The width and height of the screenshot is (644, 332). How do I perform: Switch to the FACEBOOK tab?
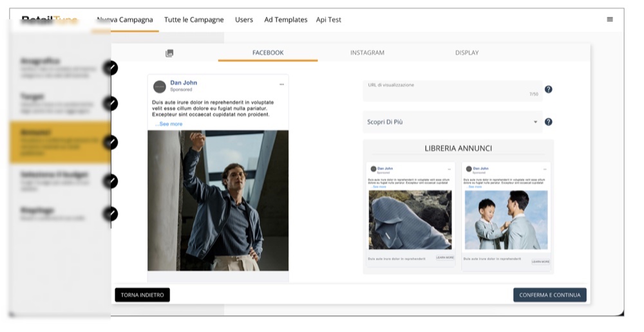(x=268, y=53)
